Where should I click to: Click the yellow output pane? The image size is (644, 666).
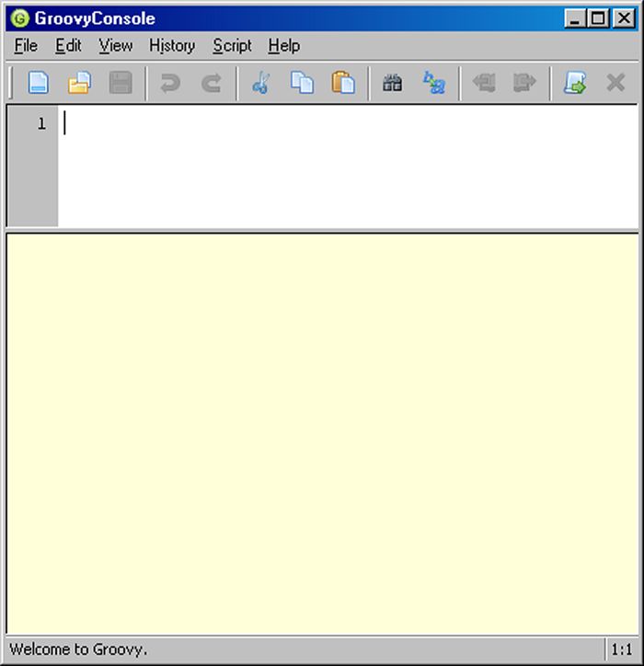[322, 432]
